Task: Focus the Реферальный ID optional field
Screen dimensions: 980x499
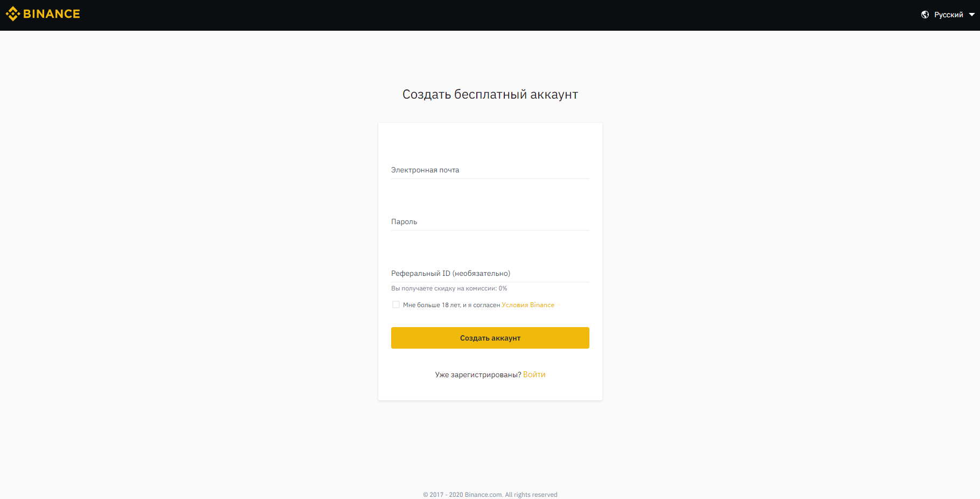Action: click(490, 273)
